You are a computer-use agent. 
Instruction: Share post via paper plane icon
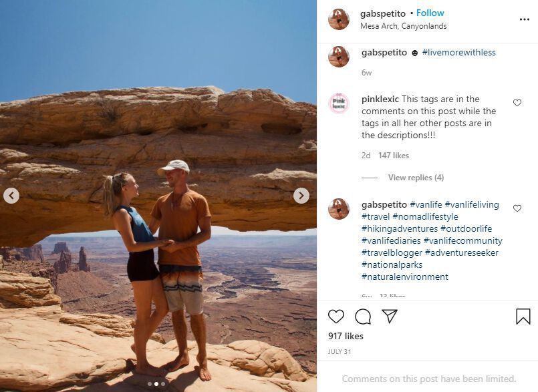pyautogui.click(x=390, y=316)
